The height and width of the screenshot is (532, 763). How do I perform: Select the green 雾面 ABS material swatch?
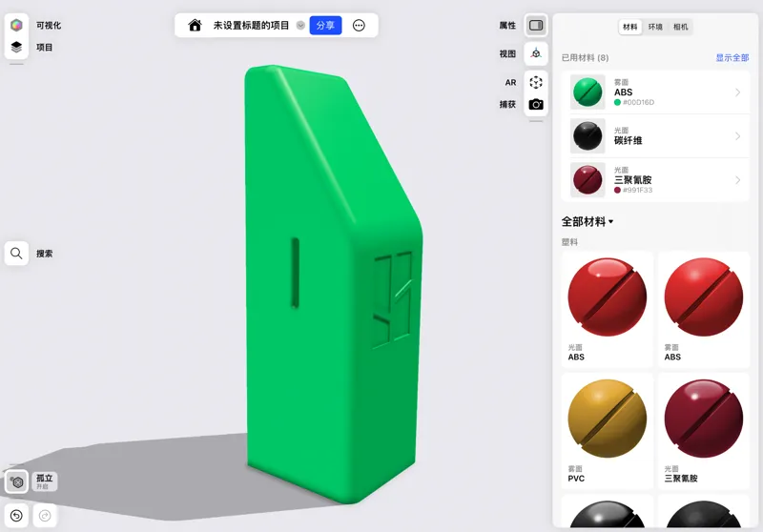click(x=588, y=92)
